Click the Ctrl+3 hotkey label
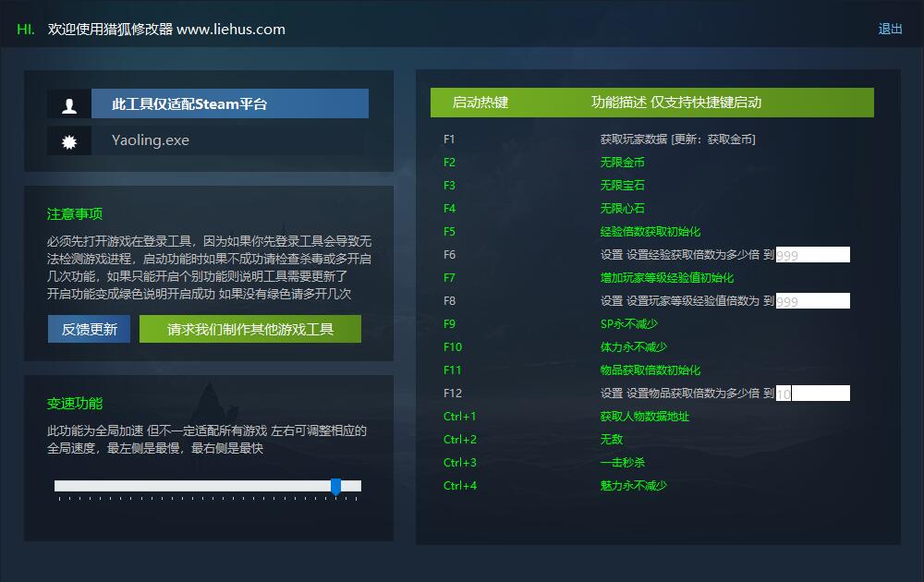Screen dimensions: 924x582 coord(459,463)
